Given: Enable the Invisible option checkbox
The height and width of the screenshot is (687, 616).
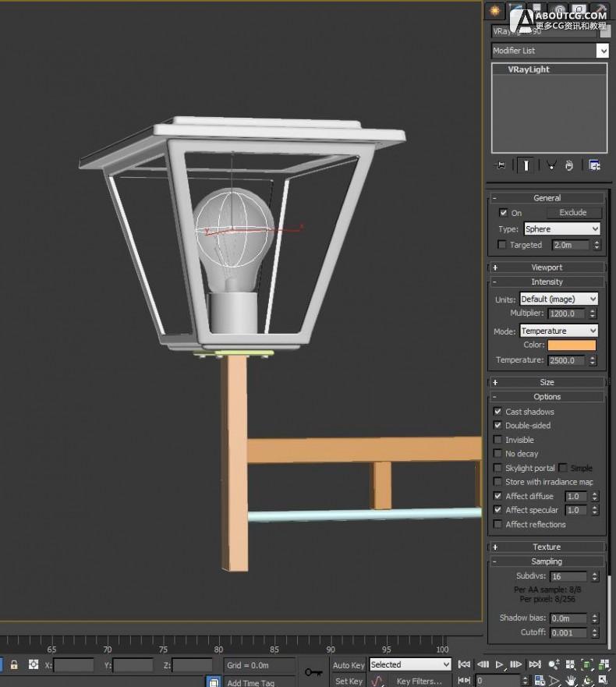Looking at the screenshot, I should 497,440.
